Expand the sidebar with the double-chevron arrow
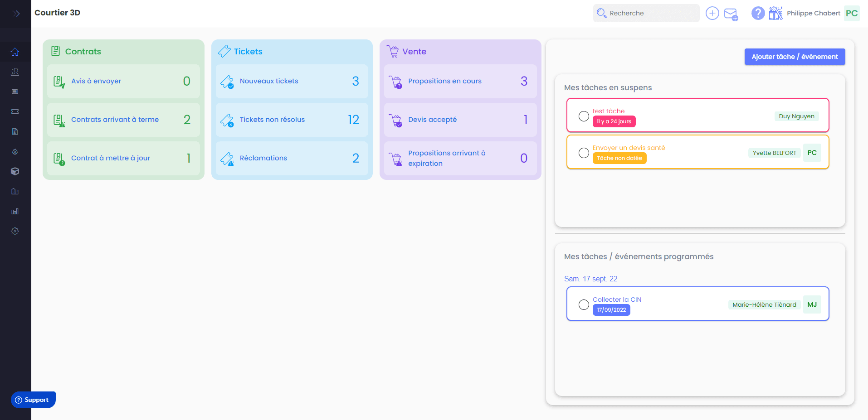The height and width of the screenshot is (420, 868). click(16, 14)
